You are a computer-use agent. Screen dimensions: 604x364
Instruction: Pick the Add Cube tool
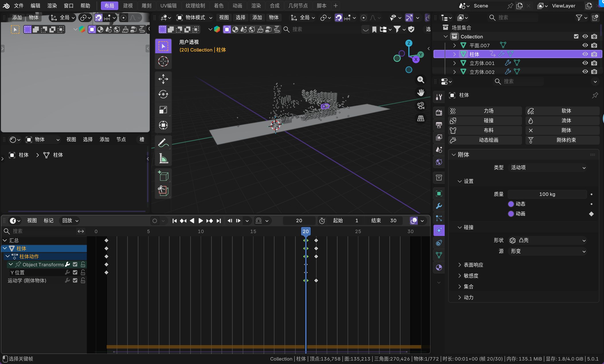163,176
